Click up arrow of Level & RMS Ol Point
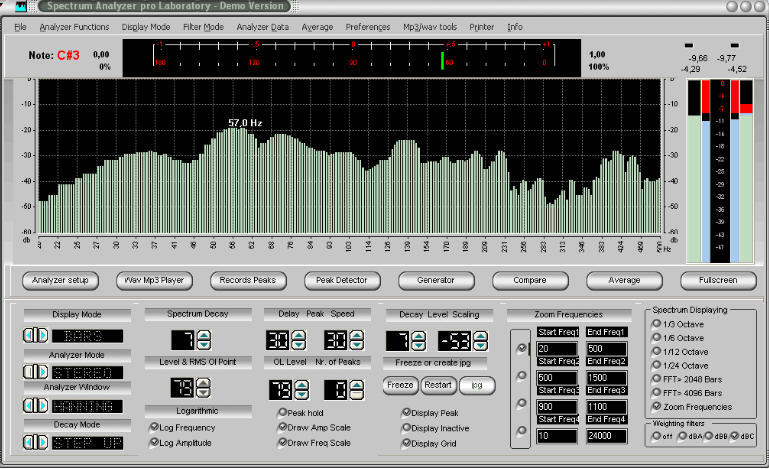This screenshot has width=769, height=469. (x=203, y=383)
